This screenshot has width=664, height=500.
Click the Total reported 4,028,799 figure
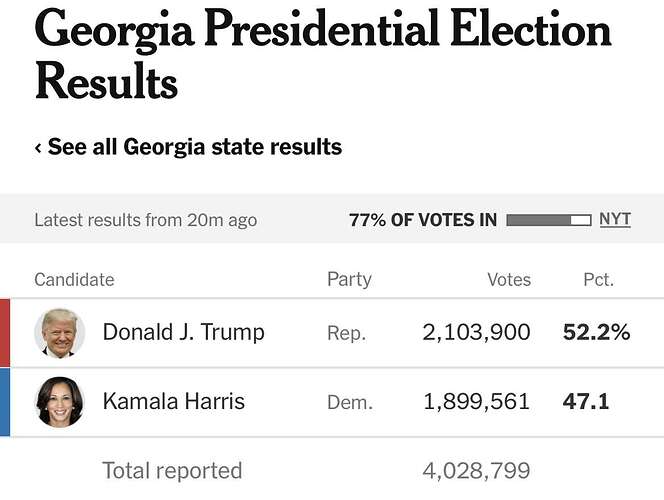point(476,470)
